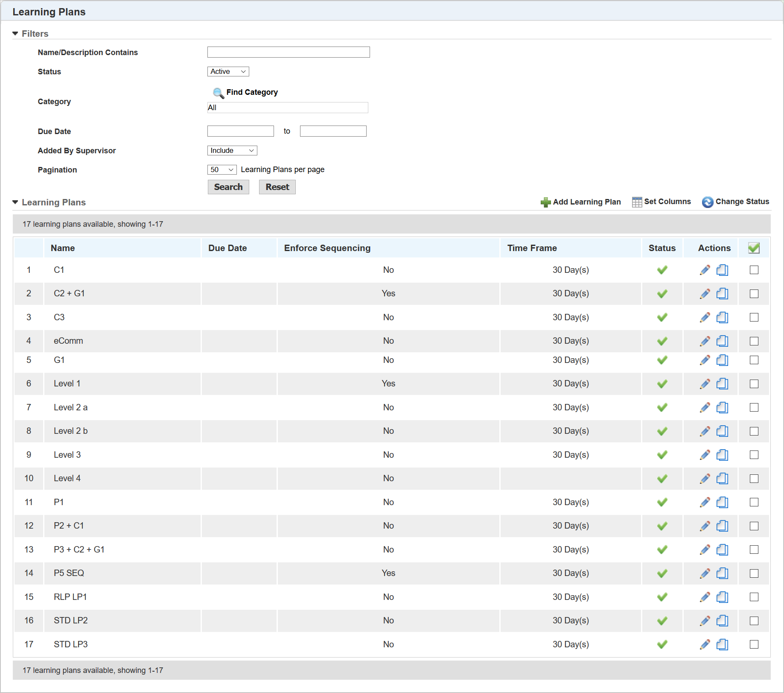This screenshot has width=784, height=693.
Task: Open Set Columns table icon
Action: tap(637, 202)
